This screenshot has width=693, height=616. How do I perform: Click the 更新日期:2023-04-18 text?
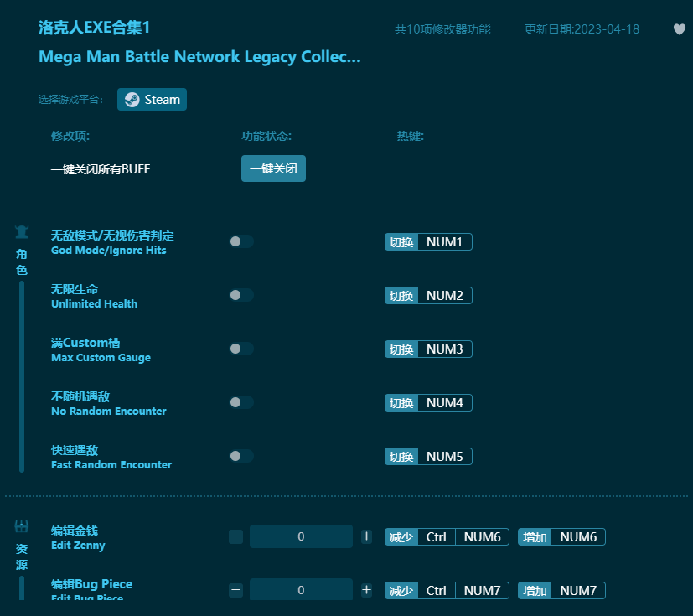582,29
